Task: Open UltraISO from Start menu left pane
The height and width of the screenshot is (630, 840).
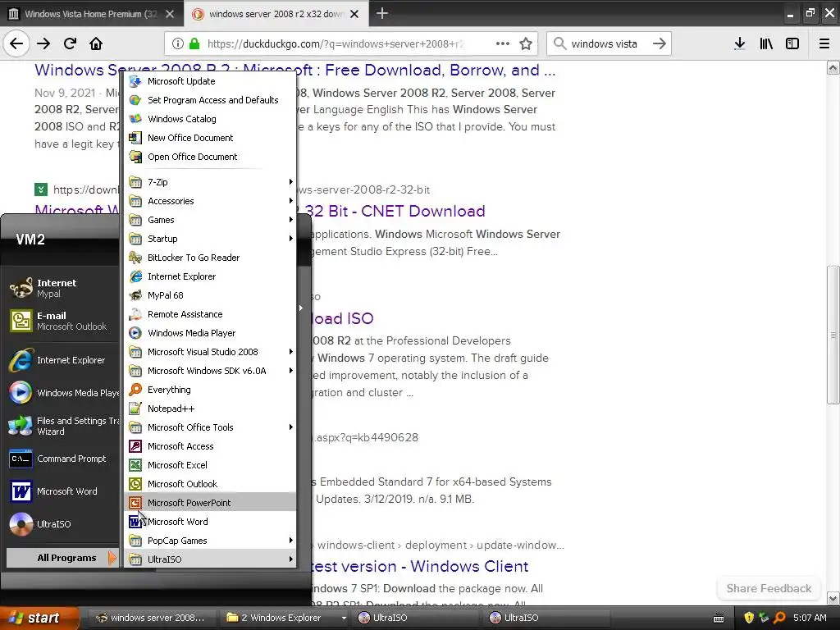Action: tap(62, 524)
